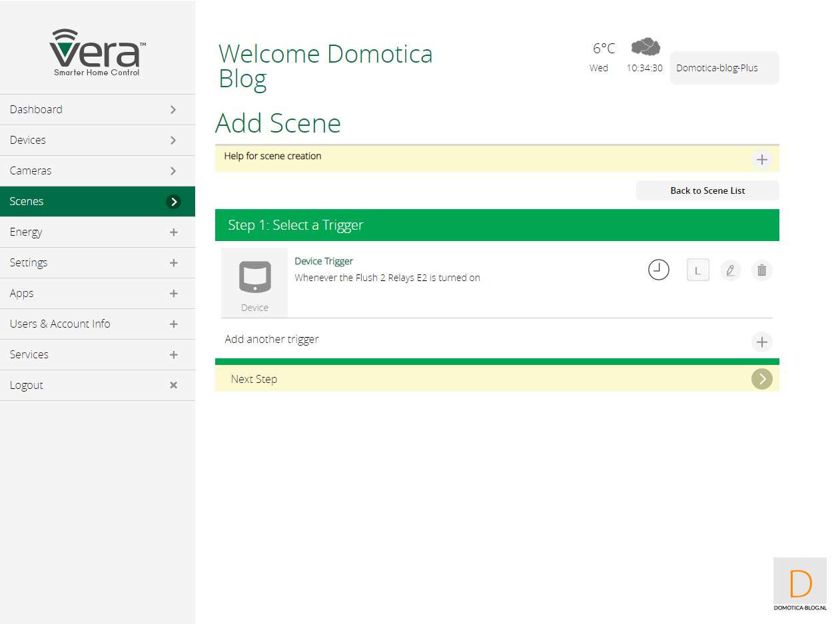Click the clock schedule icon on trigger
The width and height of the screenshot is (840, 624).
tap(658, 270)
